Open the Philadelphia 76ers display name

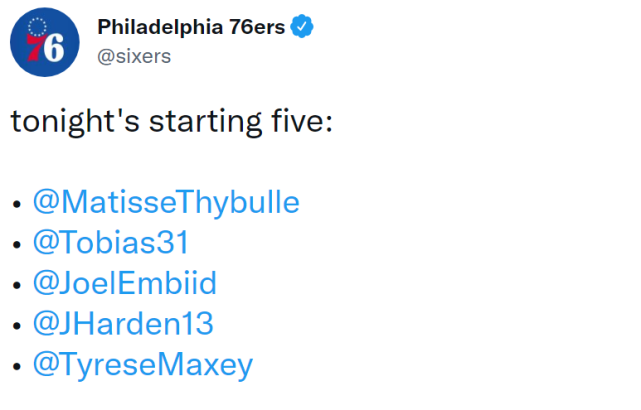[x=191, y=27]
